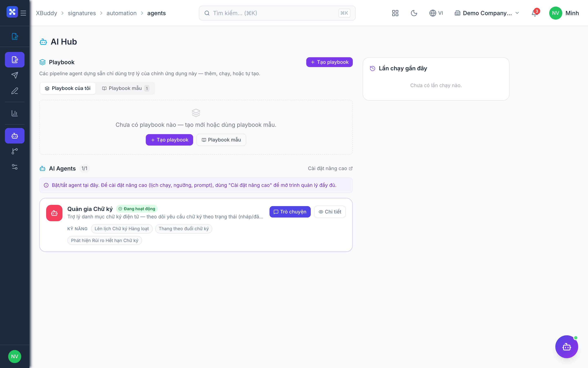Click the Quản gia Chữ ký agent name

[90, 209]
